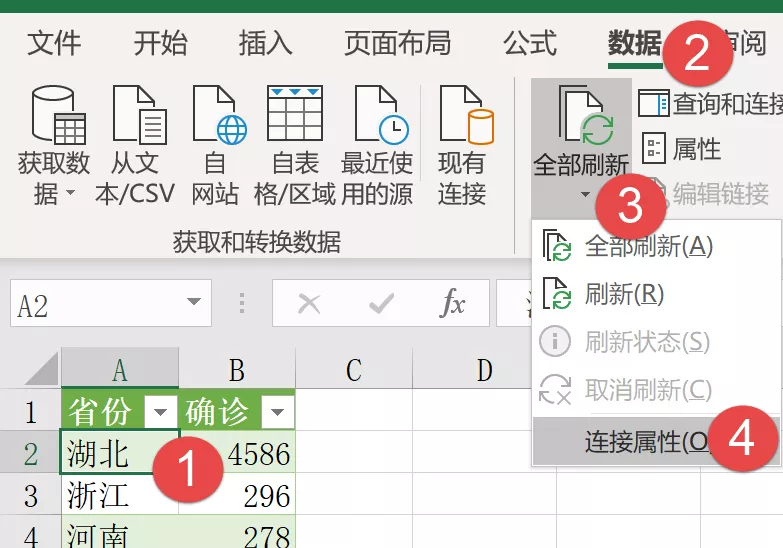
Task: Select 自表格/区域 (From Table/Range)
Action: click(x=295, y=146)
